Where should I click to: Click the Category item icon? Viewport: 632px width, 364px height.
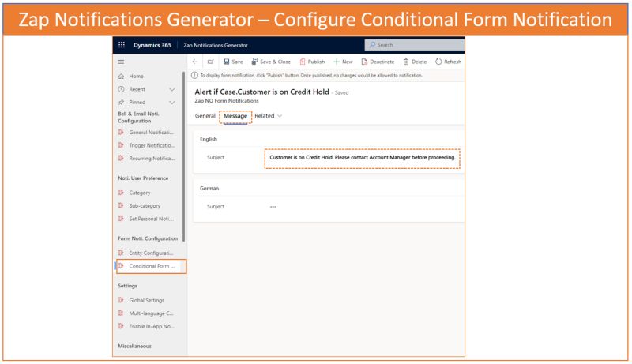pos(121,193)
